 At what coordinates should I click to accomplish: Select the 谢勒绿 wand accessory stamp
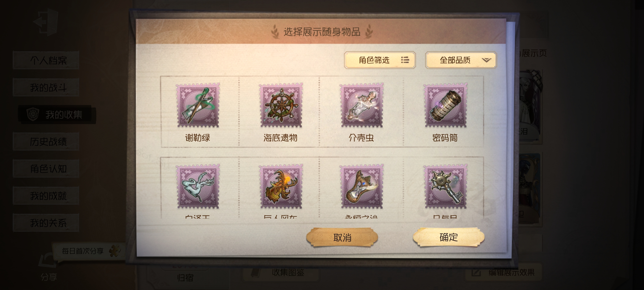click(x=198, y=105)
